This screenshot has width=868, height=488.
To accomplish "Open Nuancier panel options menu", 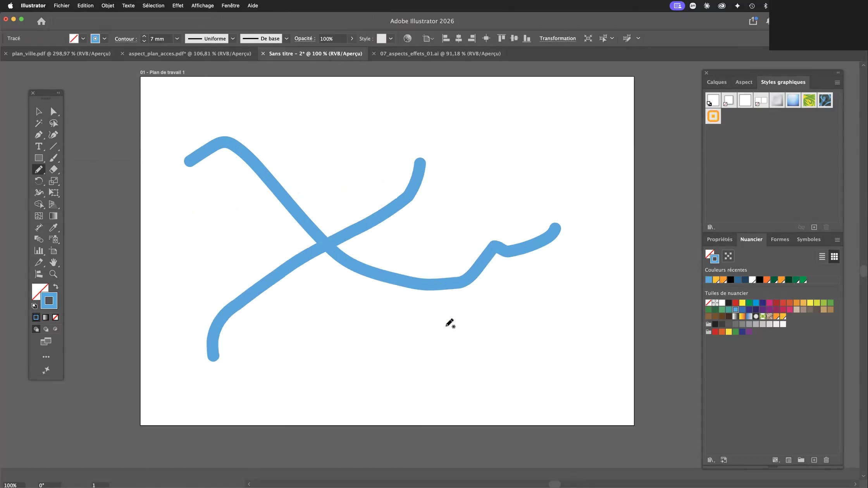I will click(837, 240).
